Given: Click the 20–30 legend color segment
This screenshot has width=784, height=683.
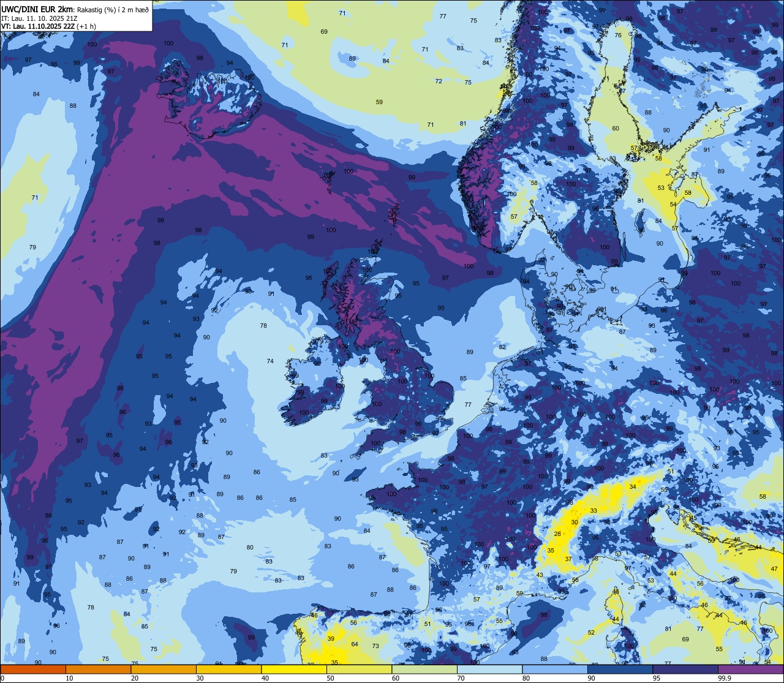Looking at the screenshot, I should tap(164, 669).
